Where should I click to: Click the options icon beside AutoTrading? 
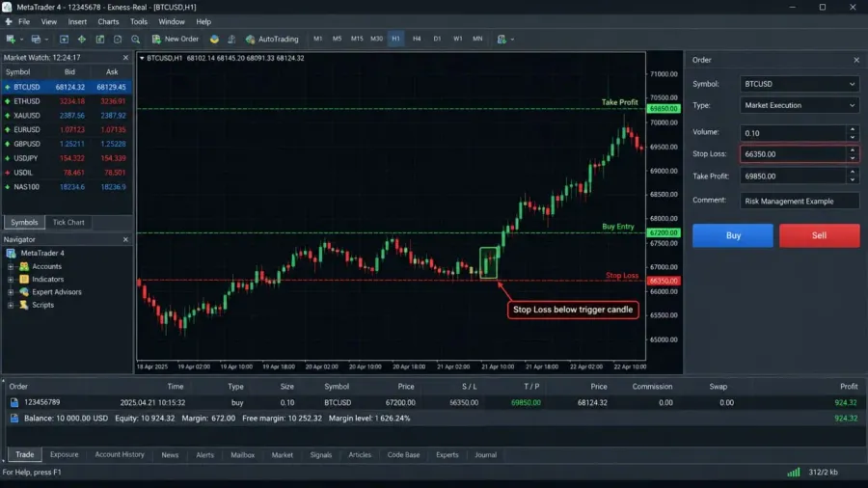231,39
